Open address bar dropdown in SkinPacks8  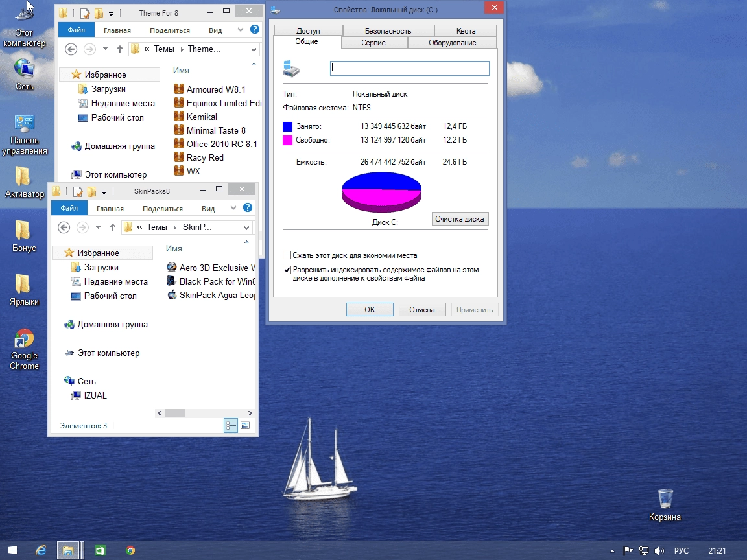tap(246, 227)
